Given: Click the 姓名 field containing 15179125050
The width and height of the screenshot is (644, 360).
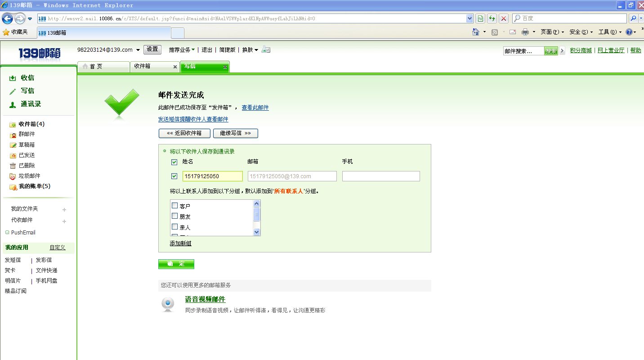Looking at the screenshot, I should coord(213,176).
